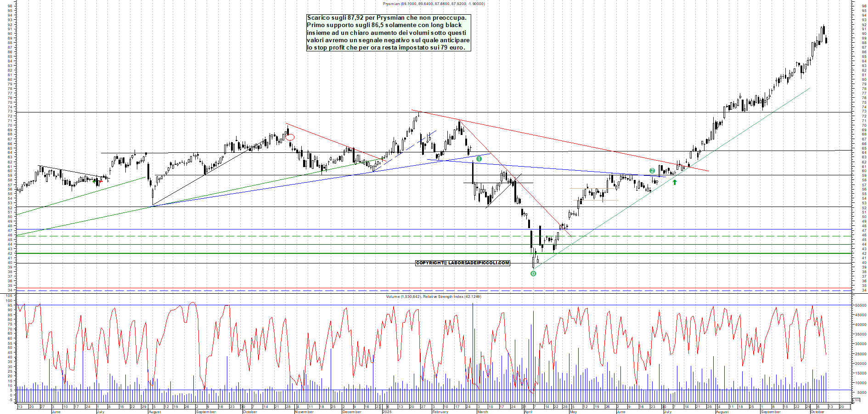Select the Italian commentary text box
Viewport: 868px width, 414px height.
pos(389,33)
